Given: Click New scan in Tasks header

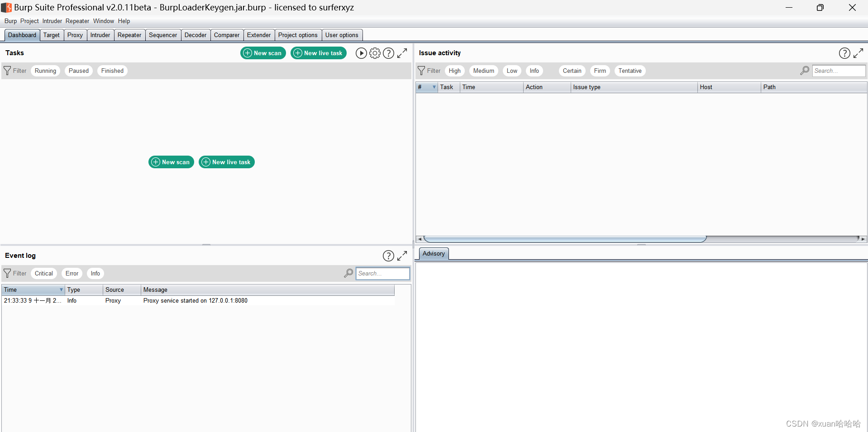Looking at the screenshot, I should coord(263,53).
